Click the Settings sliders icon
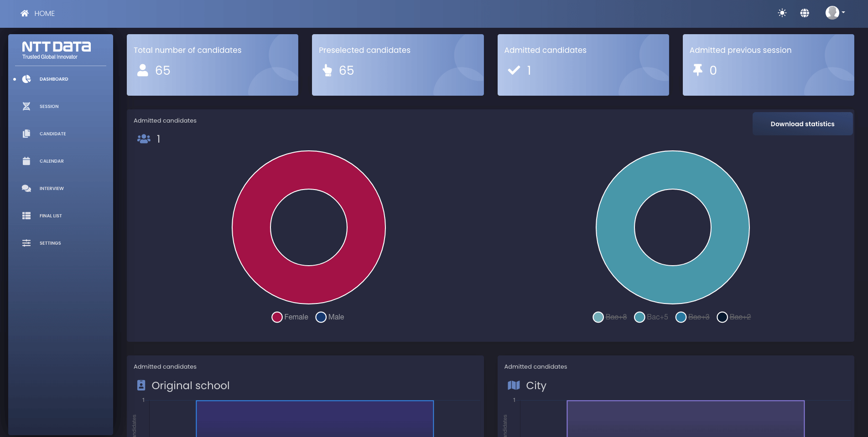The width and height of the screenshot is (868, 437). [26, 243]
